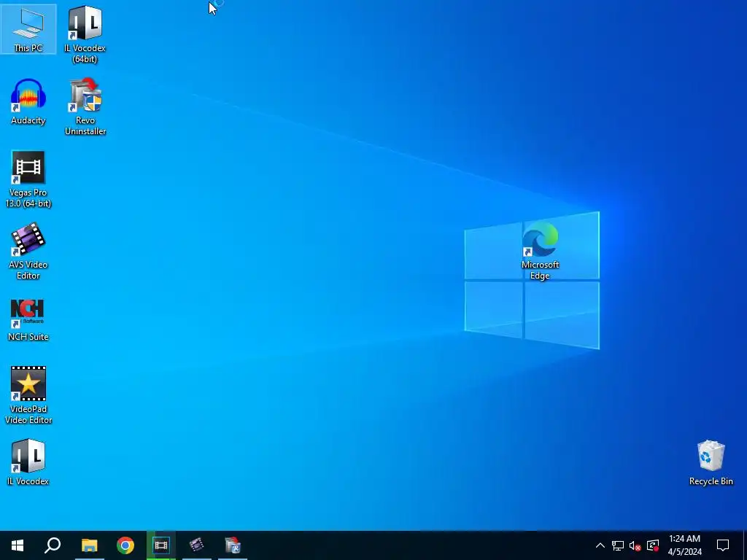Screen dimensions: 747x560
Task: Select the Recycle Bin icon
Action: point(711,463)
